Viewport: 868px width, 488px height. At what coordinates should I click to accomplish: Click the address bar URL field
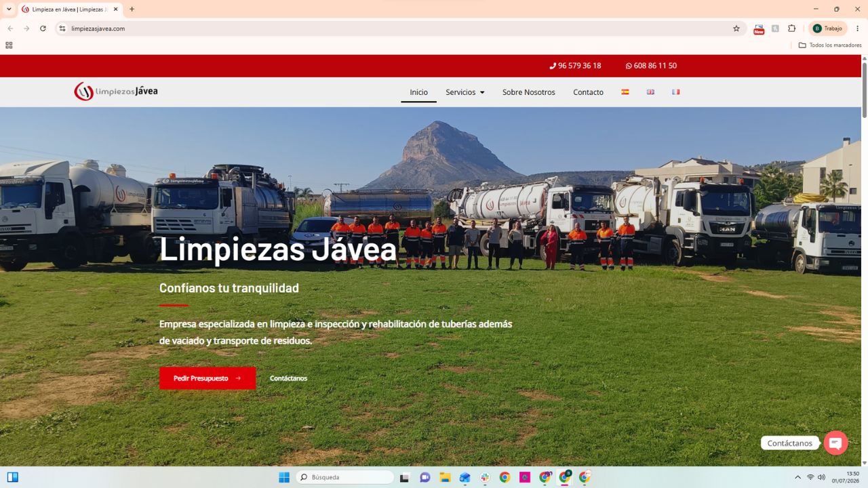tap(400, 28)
